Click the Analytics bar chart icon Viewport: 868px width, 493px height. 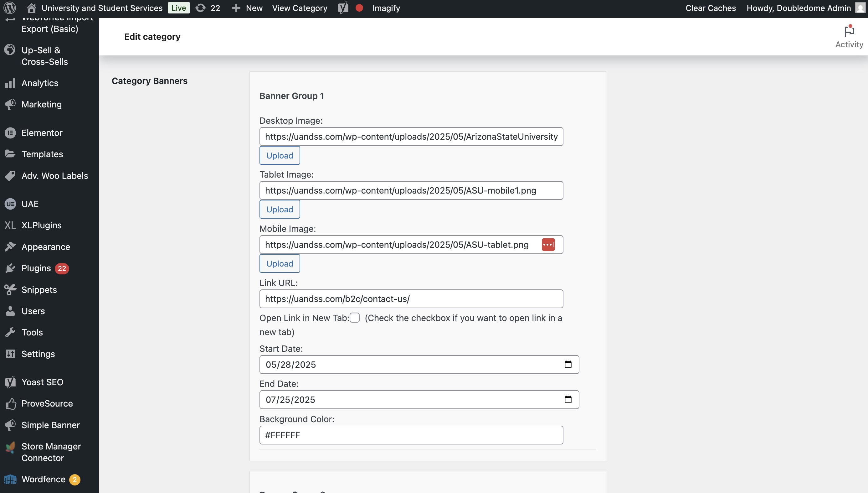click(x=10, y=83)
